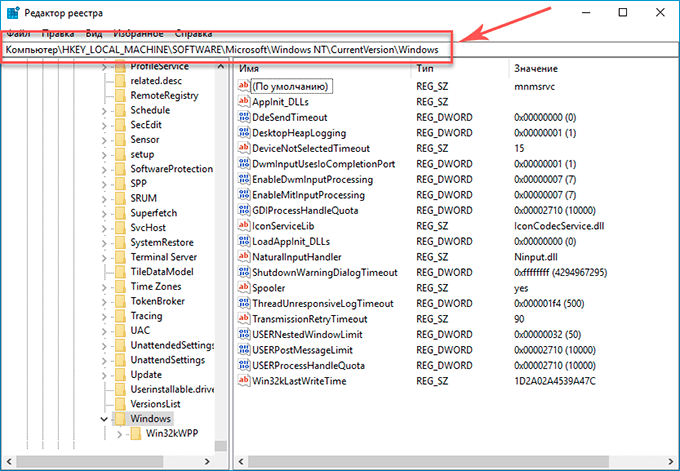Open the Файл menu
Viewport: 680px width, 471px height.
pyautogui.click(x=18, y=33)
